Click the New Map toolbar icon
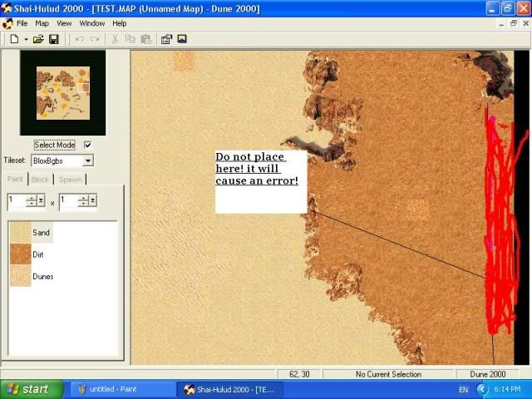This screenshot has width=532, height=399. click(14, 39)
